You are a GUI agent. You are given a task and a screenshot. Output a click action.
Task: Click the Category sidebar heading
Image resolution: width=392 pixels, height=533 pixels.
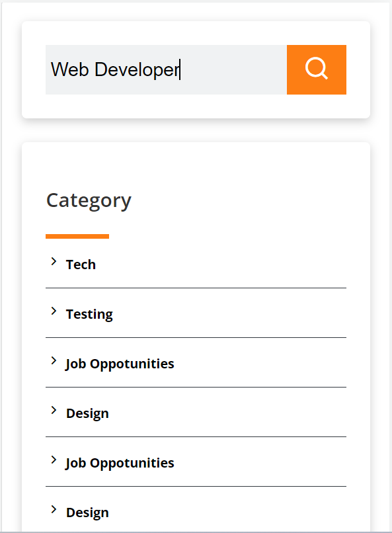[x=89, y=201]
